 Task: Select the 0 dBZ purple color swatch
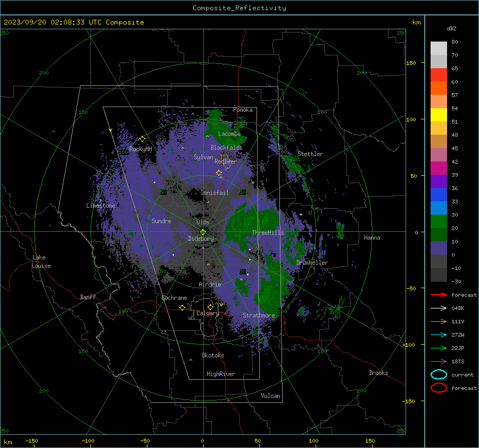coord(439,248)
